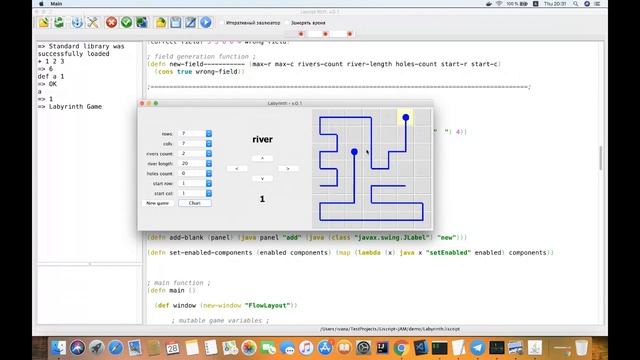Click the pencil edit toolbar icon

(191, 22)
